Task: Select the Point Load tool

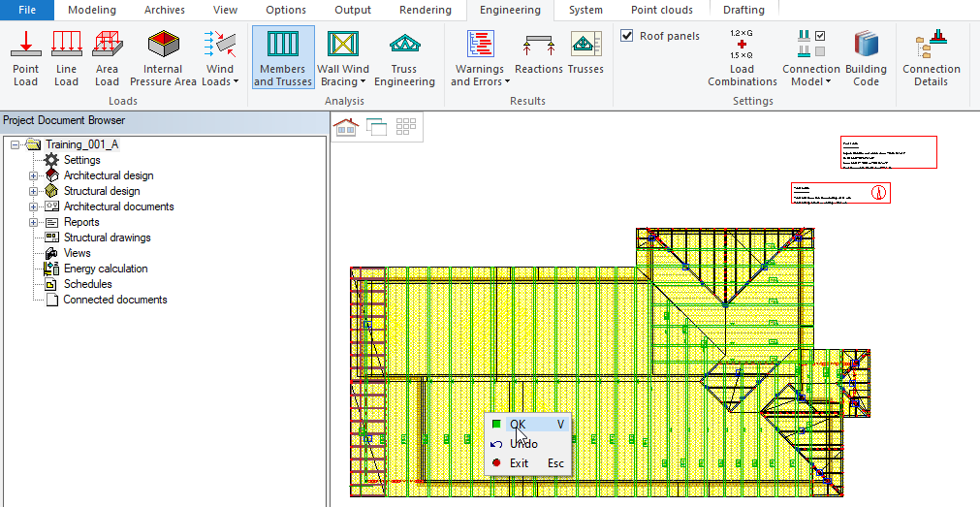Action: point(25,58)
